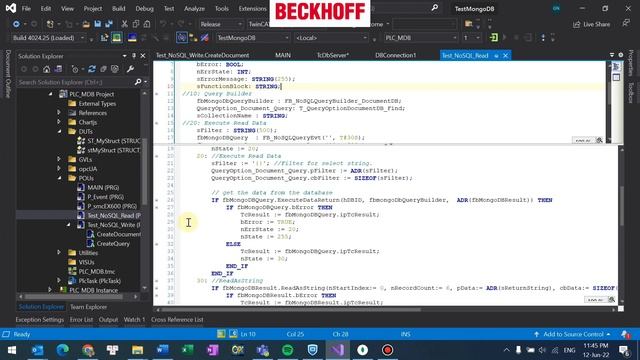640x360 pixels.
Task: Click the TwinCAT Restart Run Mode green icon
Action: (117, 38)
